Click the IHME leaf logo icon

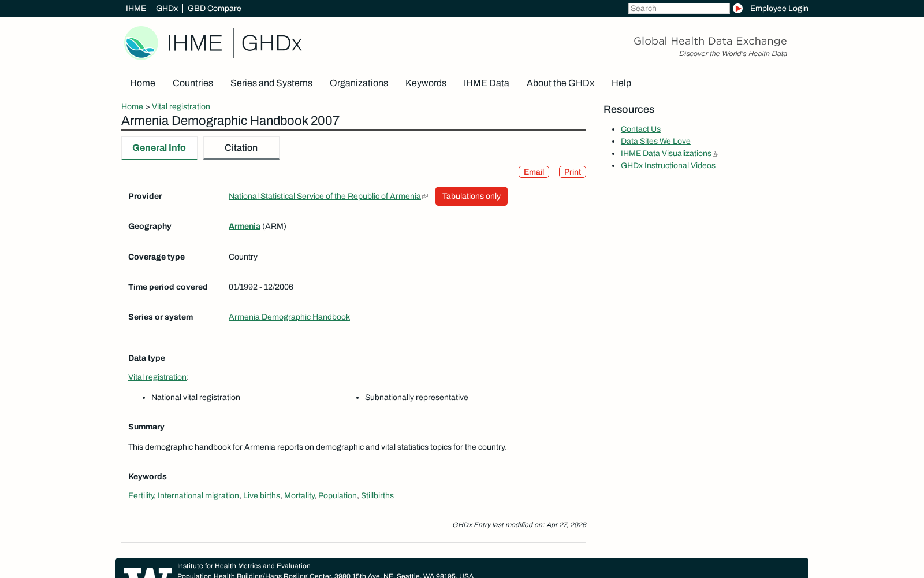click(x=141, y=43)
